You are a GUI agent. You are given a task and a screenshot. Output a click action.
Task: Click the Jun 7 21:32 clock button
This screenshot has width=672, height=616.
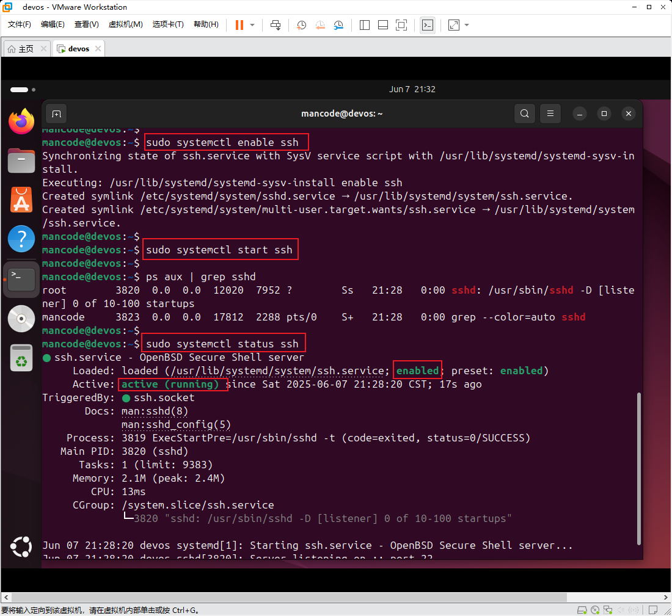412,89
